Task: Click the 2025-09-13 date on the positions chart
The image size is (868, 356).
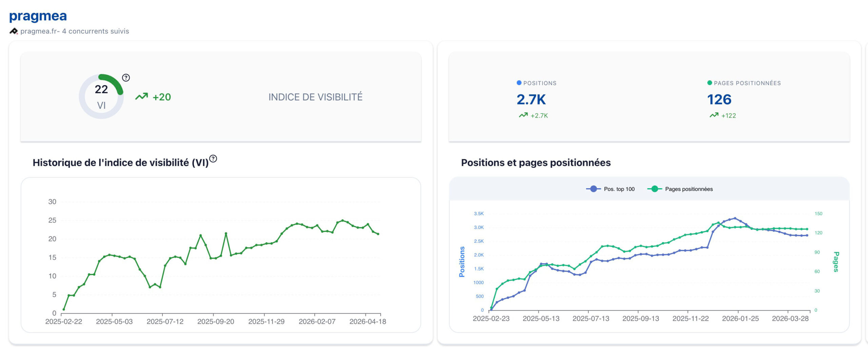Action: pos(640,318)
